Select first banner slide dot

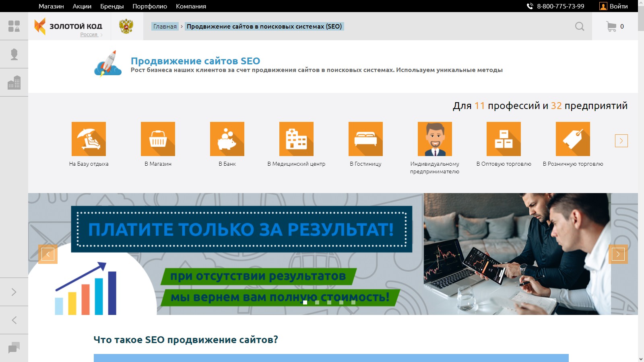[x=305, y=302]
